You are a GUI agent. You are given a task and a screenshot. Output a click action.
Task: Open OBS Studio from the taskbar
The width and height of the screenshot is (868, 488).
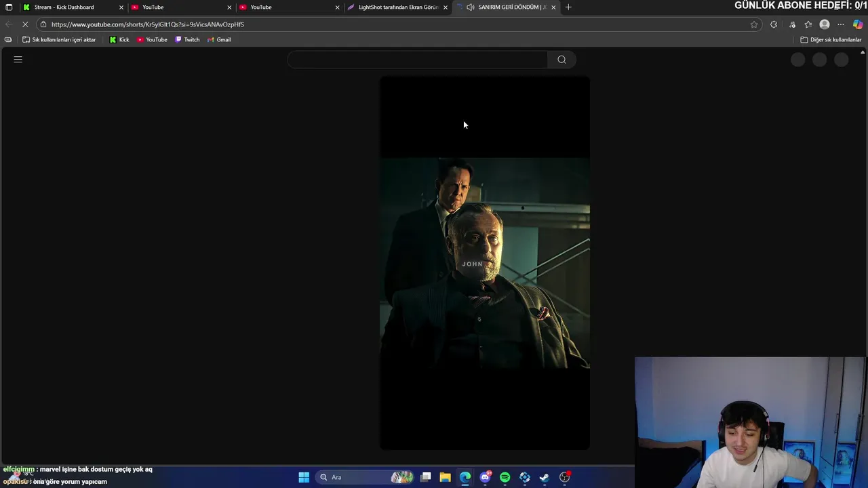pos(564,477)
